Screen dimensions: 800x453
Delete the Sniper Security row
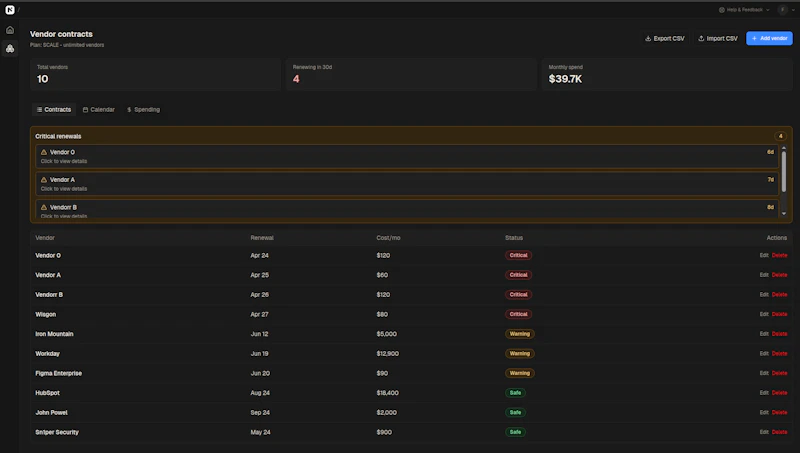779,432
